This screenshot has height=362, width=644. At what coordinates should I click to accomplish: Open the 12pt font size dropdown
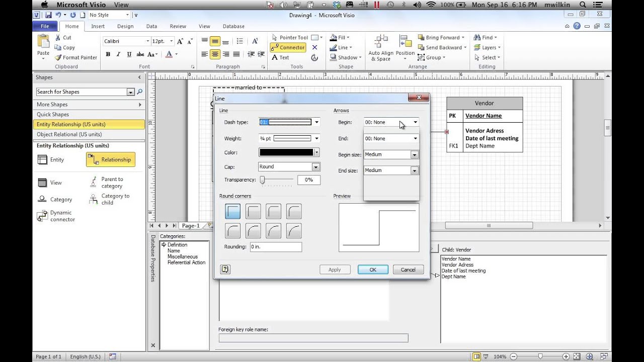[172, 41]
